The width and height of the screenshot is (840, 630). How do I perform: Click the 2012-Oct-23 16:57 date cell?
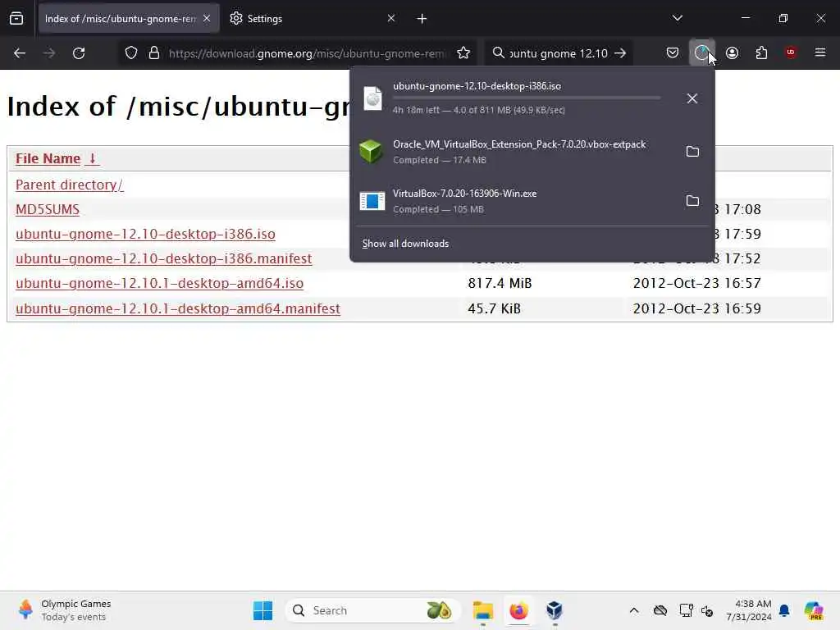pyautogui.click(x=697, y=283)
